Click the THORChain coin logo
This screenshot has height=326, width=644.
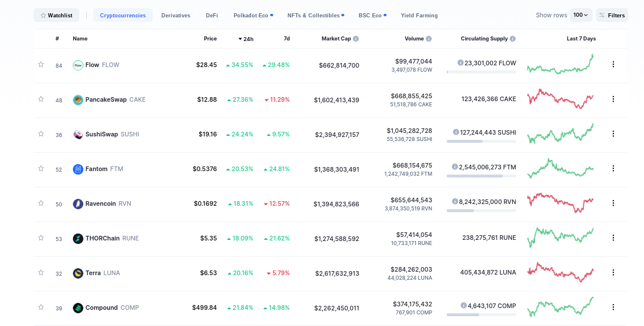(x=78, y=239)
